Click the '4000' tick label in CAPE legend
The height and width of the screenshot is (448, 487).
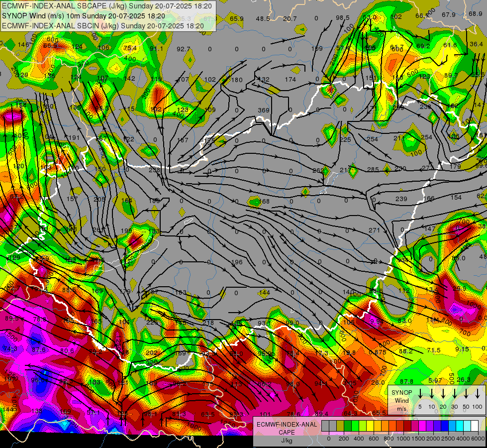coord(463,439)
